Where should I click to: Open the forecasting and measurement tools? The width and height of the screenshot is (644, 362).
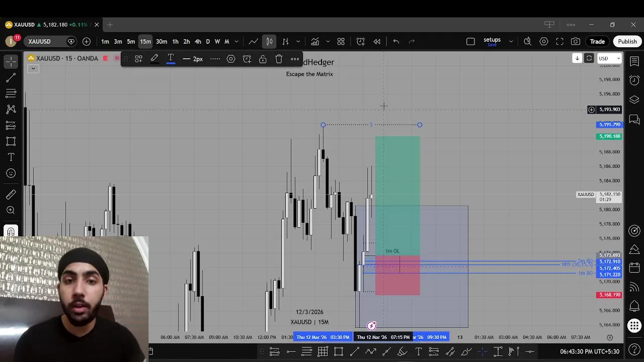pos(11,125)
